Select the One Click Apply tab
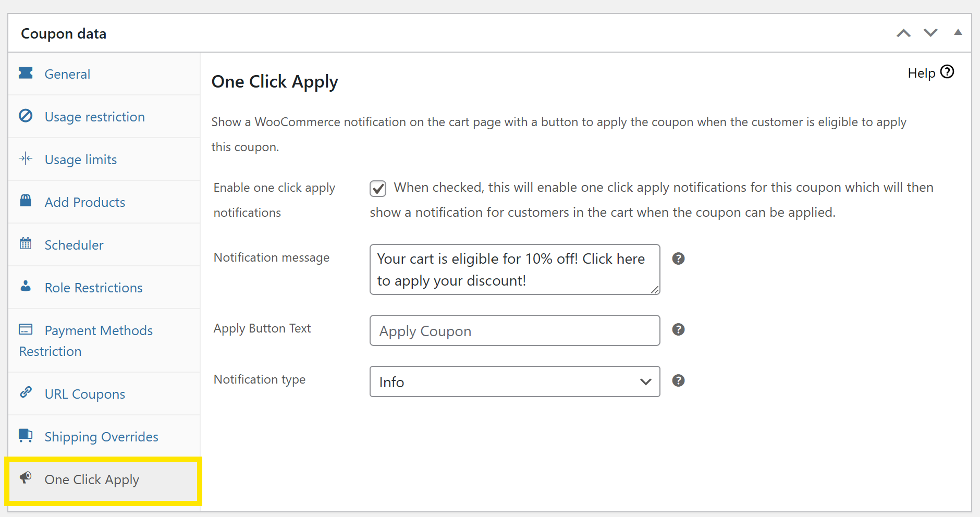Screen dimensions: 980x517 [x=104, y=479]
